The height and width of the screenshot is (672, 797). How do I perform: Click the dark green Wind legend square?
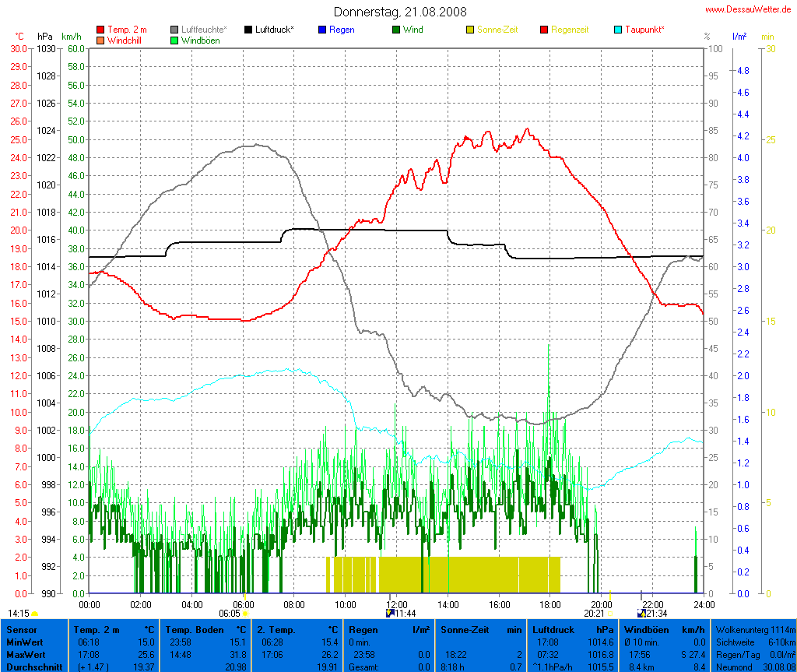pyautogui.click(x=397, y=30)
